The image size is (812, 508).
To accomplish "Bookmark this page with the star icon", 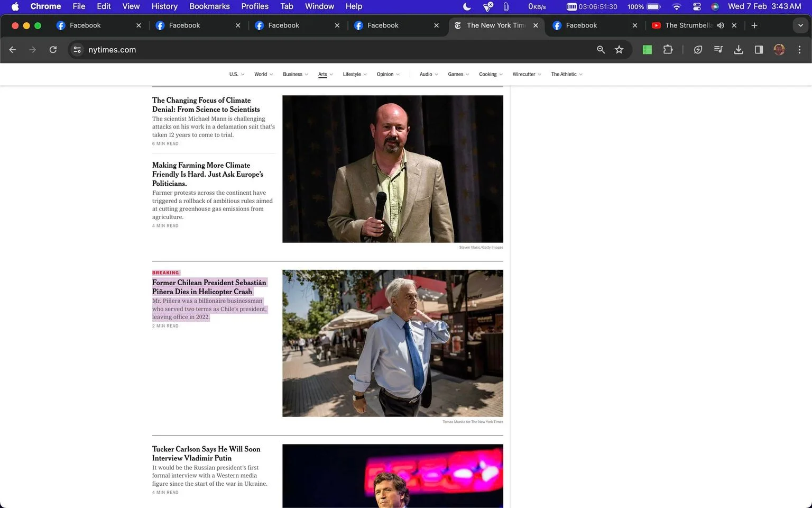I will click(619, 50).
